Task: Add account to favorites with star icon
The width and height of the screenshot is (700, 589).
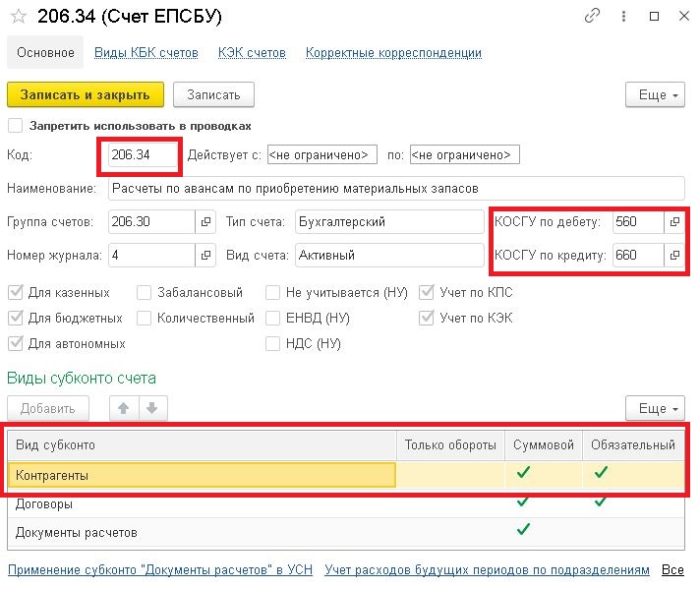Action: (x=17, y=16)
